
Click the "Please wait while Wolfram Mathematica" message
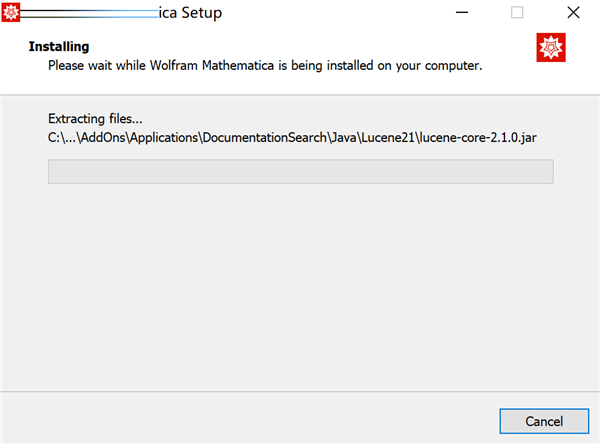(266, 66)
